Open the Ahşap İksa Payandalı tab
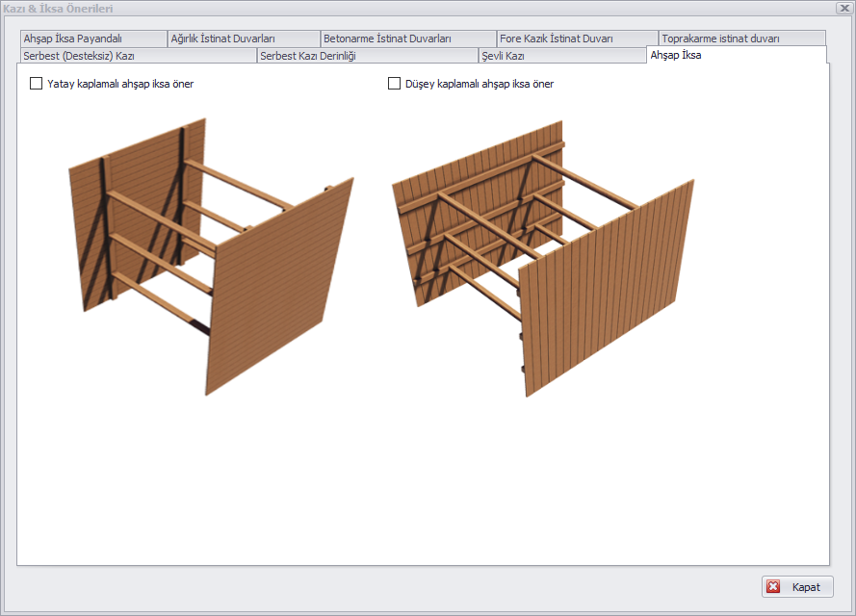 point(93,38)
